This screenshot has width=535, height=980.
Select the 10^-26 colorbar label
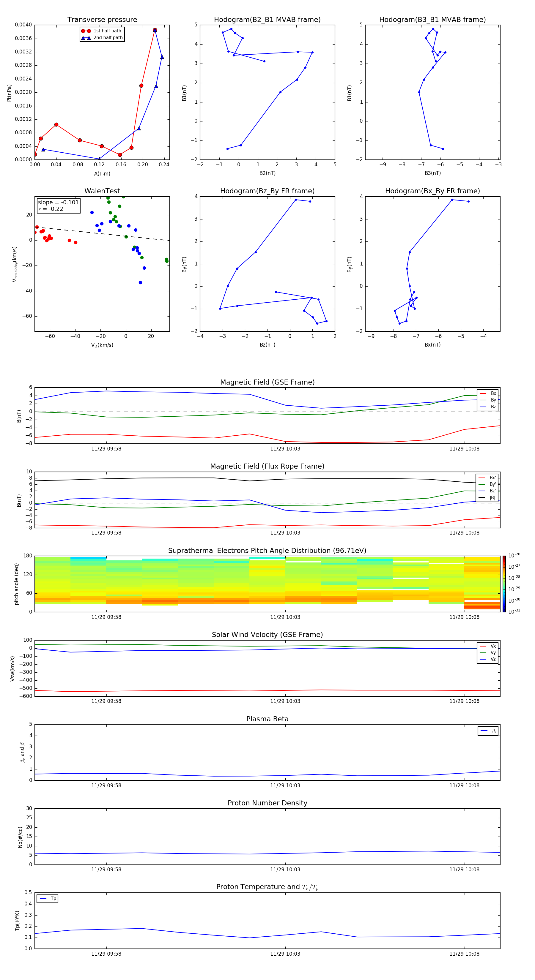click(514, 555)
